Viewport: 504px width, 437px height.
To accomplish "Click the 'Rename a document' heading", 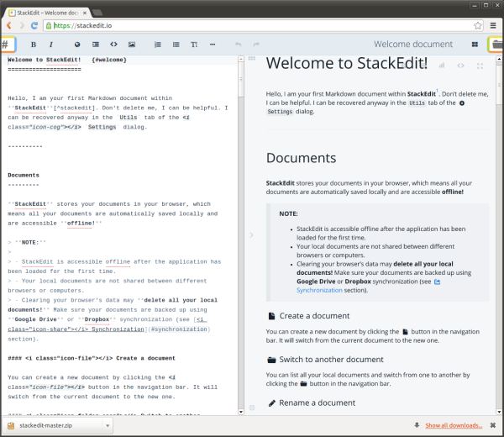I will (317, 403).
